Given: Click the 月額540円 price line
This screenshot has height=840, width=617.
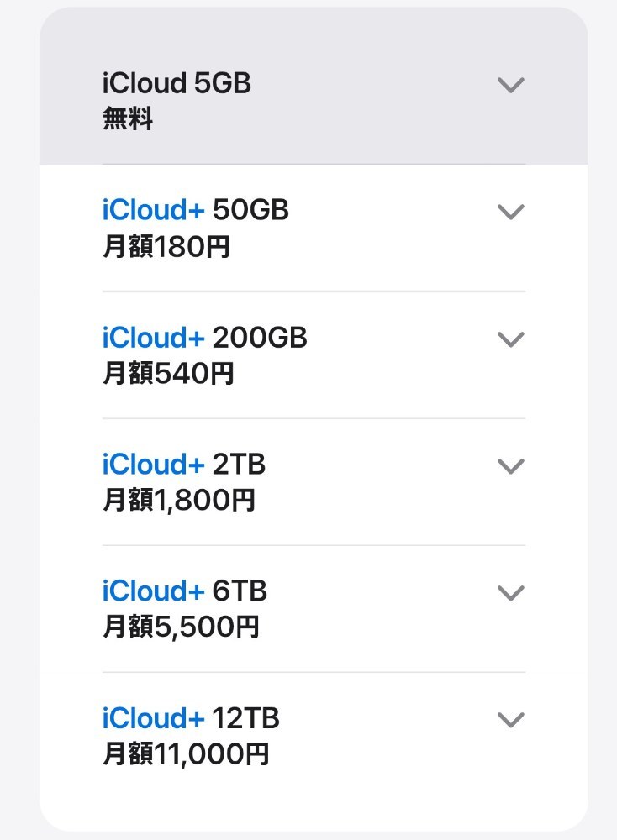Looking at the screenshot, I should click(168, 374).
